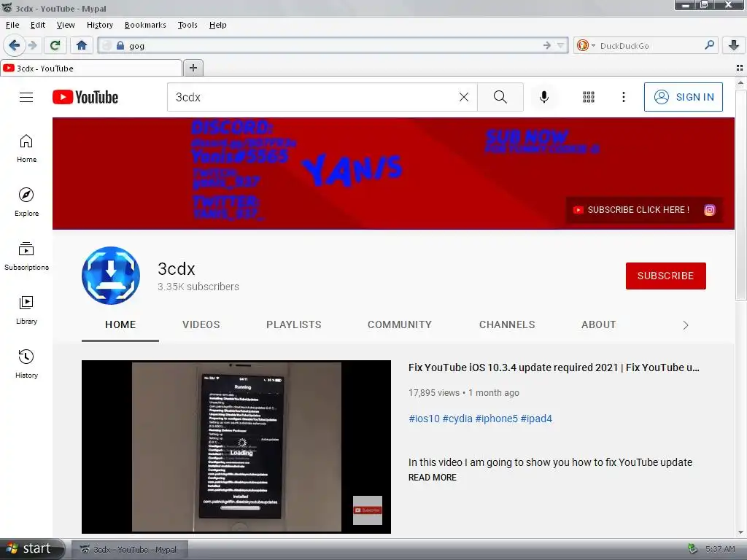Open the YouTube hamburger guide menu
Screen dimensions: 747x560
point(26,97)
